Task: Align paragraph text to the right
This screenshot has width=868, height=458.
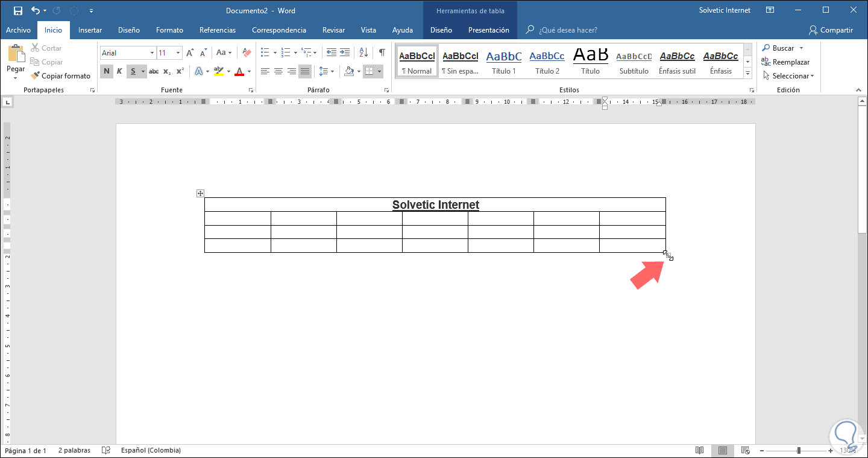Action: click(x=291, y=72)
